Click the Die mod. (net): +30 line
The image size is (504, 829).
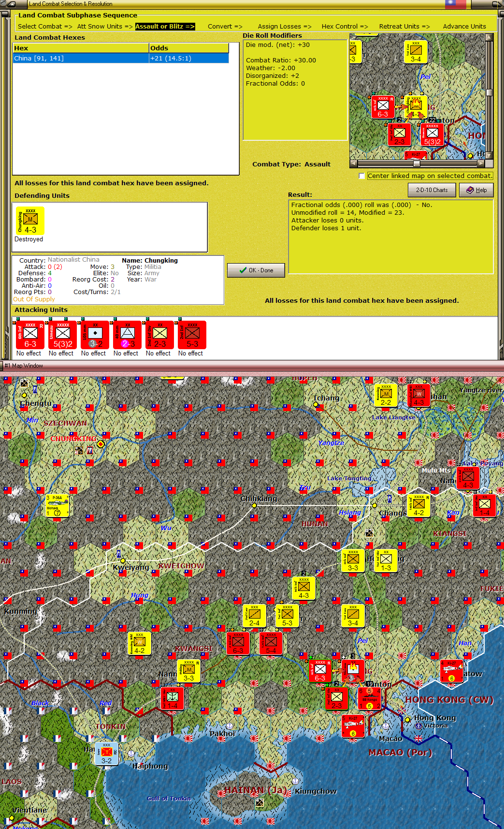tap(278, 45)
